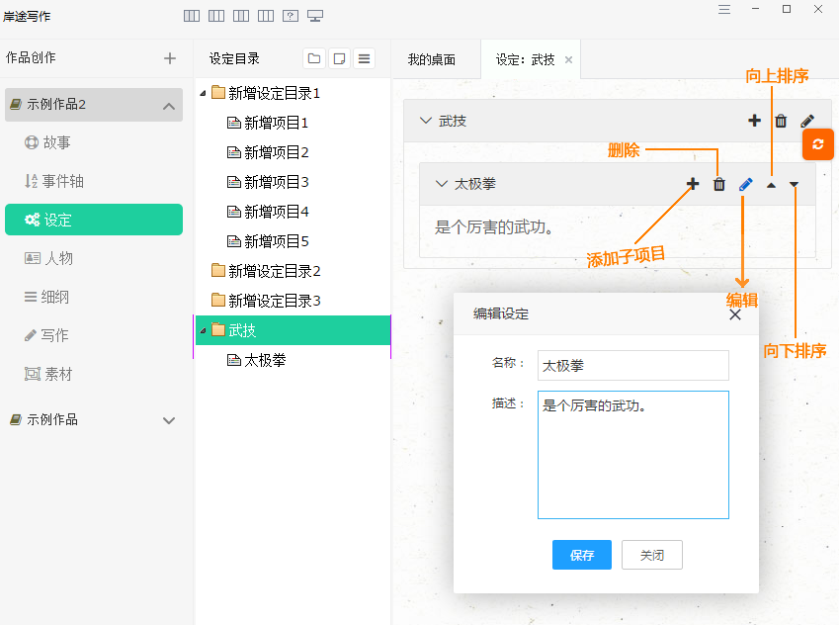840x625 pixels.
Task: Move 太极拳 down with down arrow
Action: click(794, 185)
